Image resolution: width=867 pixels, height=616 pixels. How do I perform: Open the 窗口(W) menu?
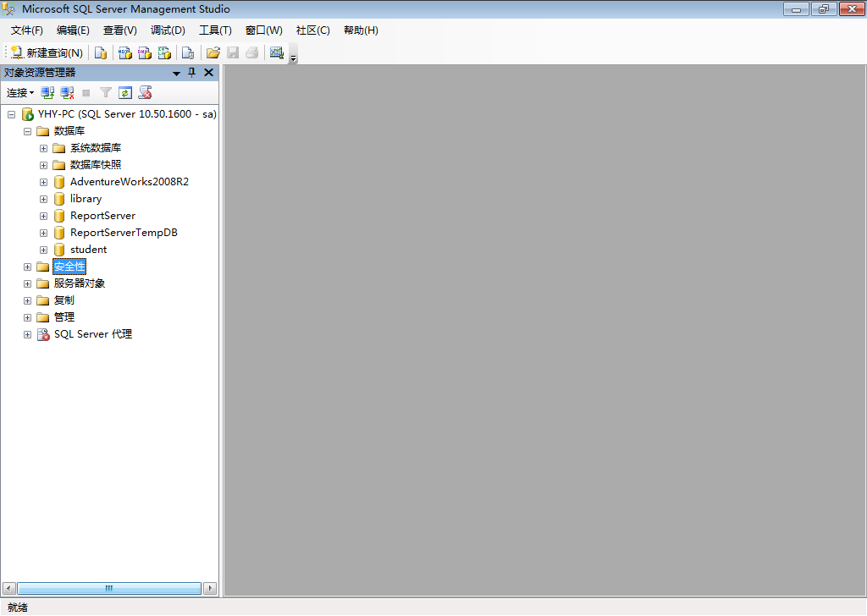(264, 30)
